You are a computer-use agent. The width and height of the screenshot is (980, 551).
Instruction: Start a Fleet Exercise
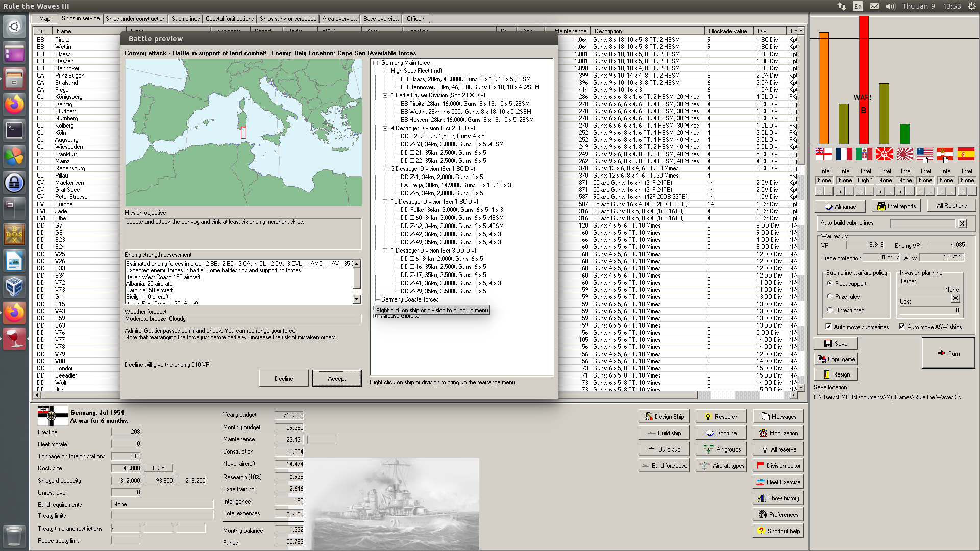(778, 482)
